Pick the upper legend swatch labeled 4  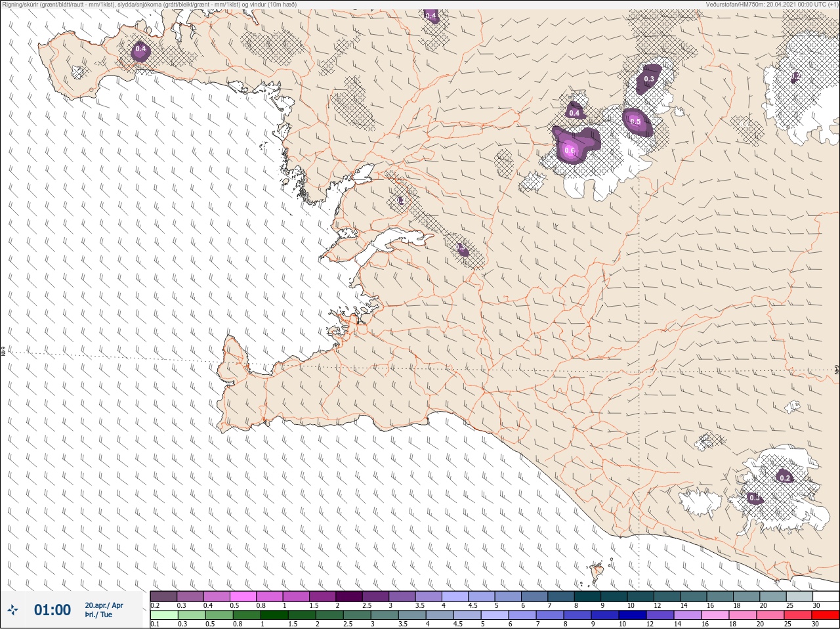click(x=455, y=596)
